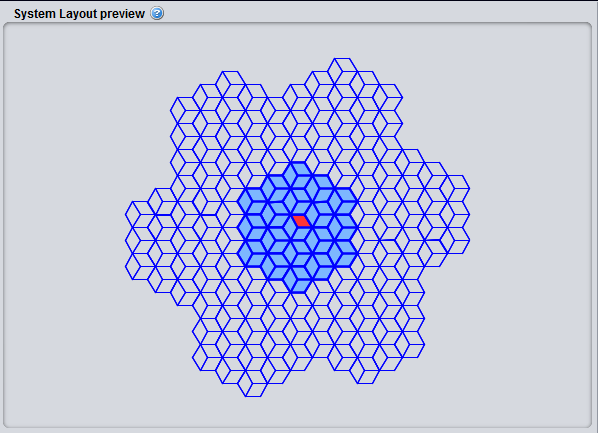Select top tile of light-blue highlighted region

297,175
